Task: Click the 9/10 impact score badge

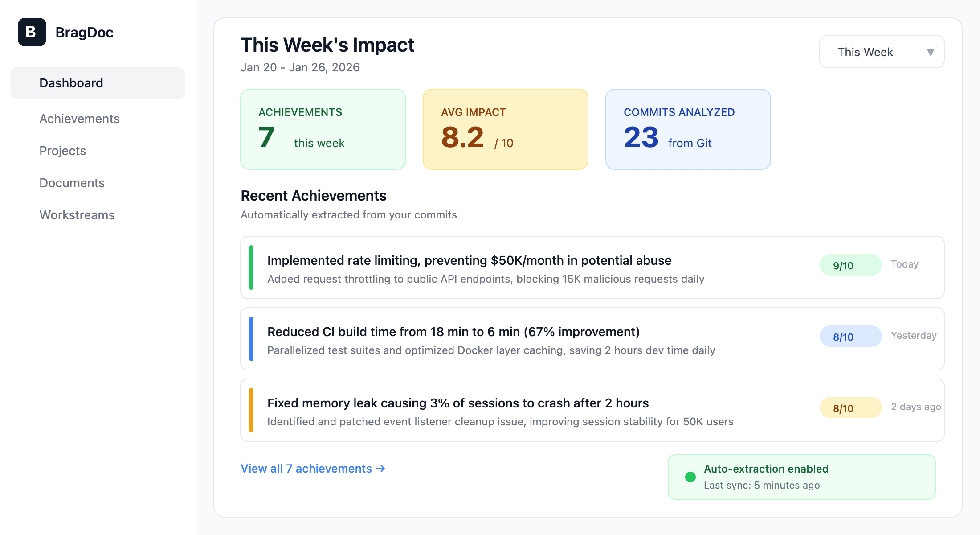Action: tap(850, 265)
